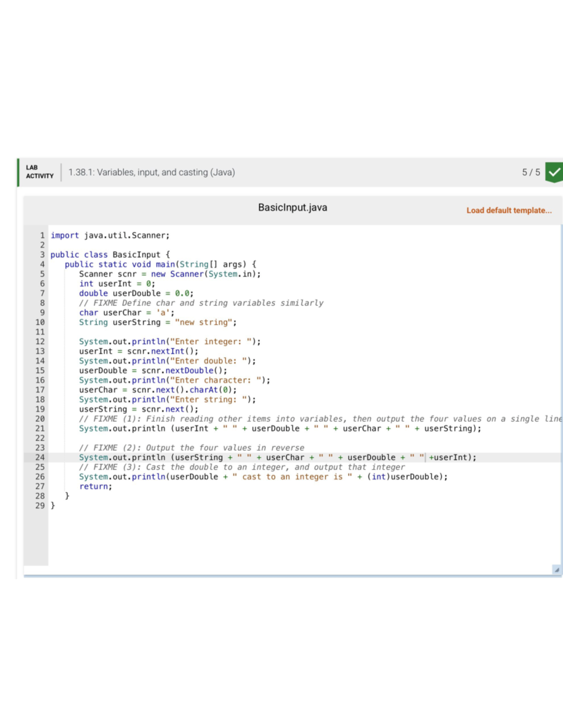Place cursor on the import java.util.Scanner line

[x=110, y=235]
